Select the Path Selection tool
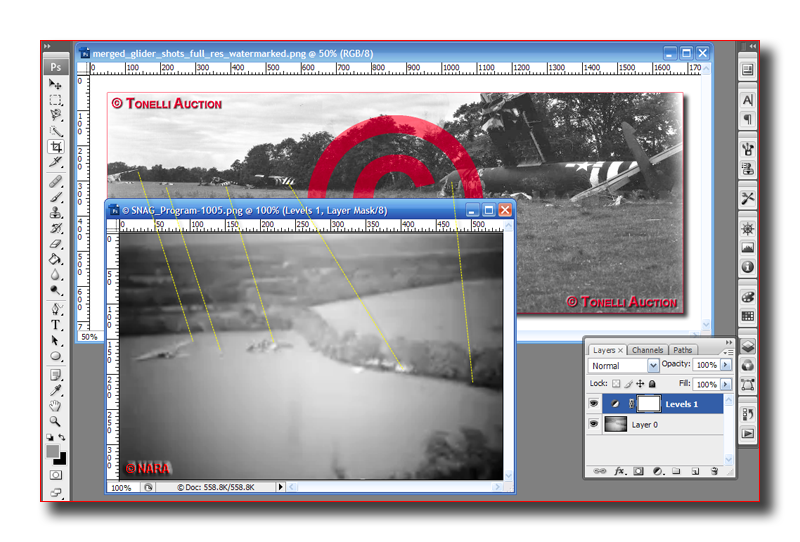Viewport: 800px width, 542px height. click(x=56, y=340)
